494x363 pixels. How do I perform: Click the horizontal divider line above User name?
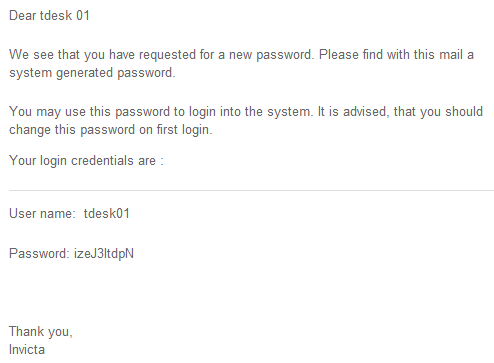[x=251, y=191]
